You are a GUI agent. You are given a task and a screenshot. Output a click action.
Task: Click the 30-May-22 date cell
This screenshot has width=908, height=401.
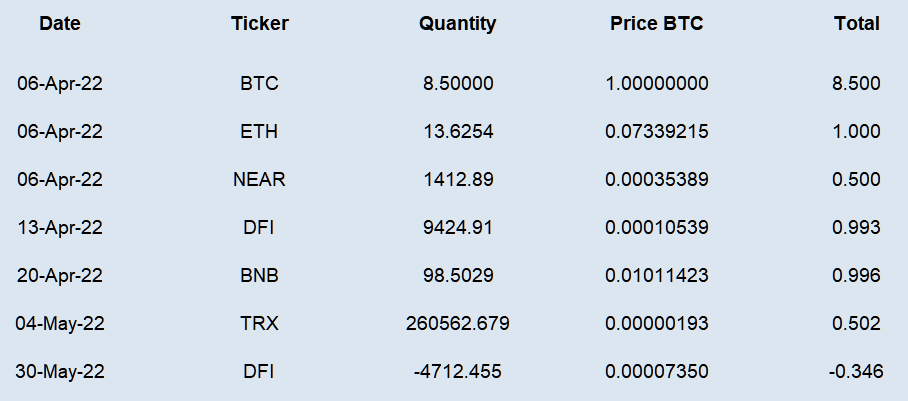60,371
